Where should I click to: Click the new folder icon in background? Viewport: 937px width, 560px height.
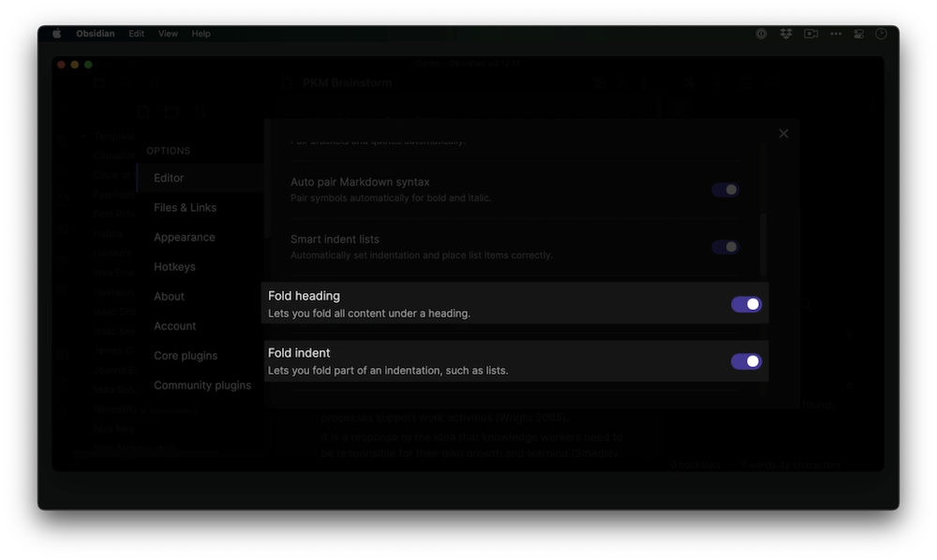pos(171,111)
